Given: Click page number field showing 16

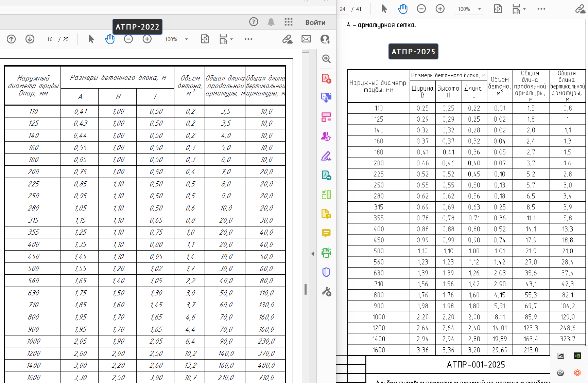Looking at the screenshot, I should pyautogui.click(x=50, y=39).
